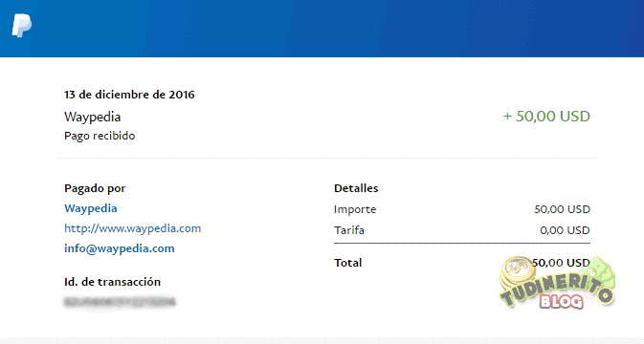Click the Id. de transacción heading
Viewport: 644px width, 344px height.
coord(112,282)
